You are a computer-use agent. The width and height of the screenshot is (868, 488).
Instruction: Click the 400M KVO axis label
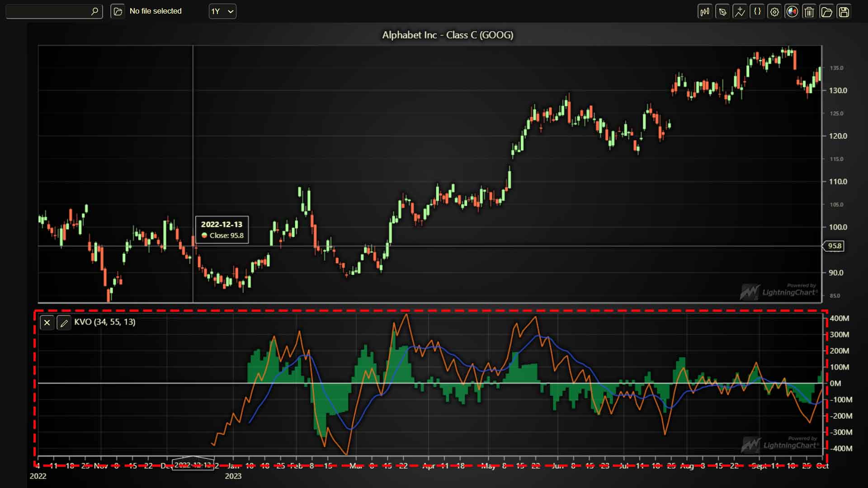pos(840,319)
